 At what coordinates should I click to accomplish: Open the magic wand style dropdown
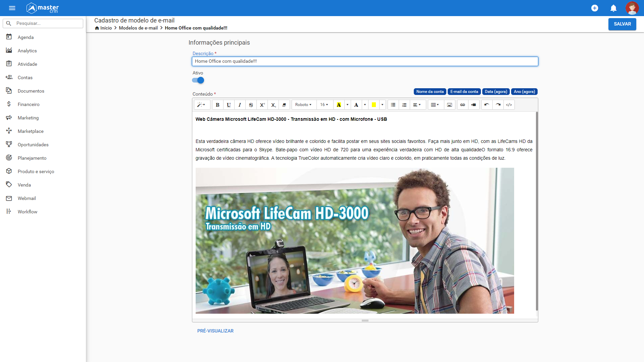(x=201, y=105)
